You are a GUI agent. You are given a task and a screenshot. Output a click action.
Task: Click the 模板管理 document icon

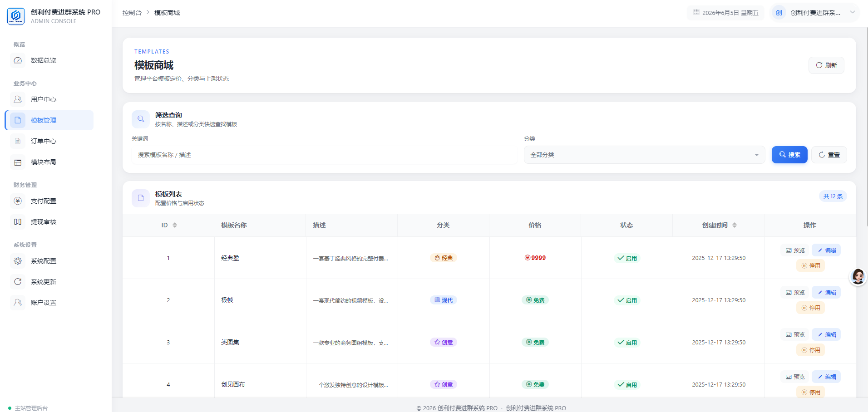18,120
